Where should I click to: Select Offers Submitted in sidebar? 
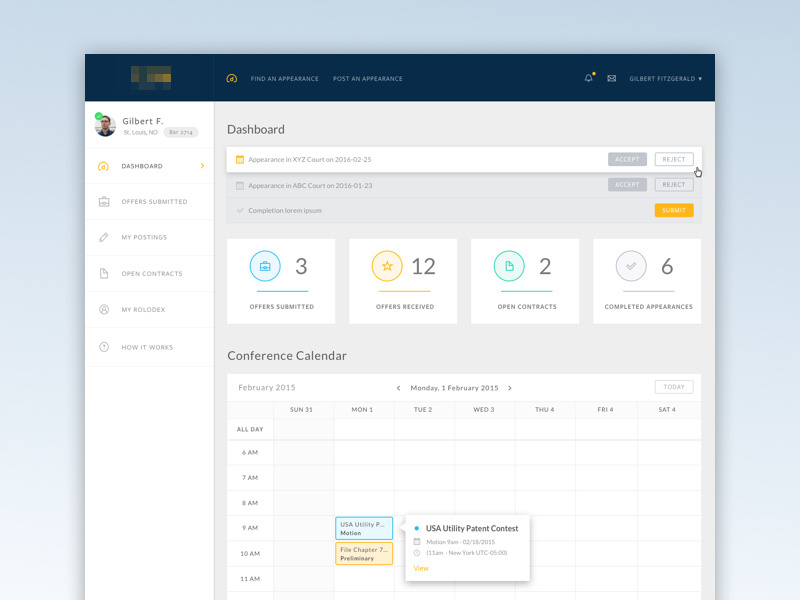[149, 202]
